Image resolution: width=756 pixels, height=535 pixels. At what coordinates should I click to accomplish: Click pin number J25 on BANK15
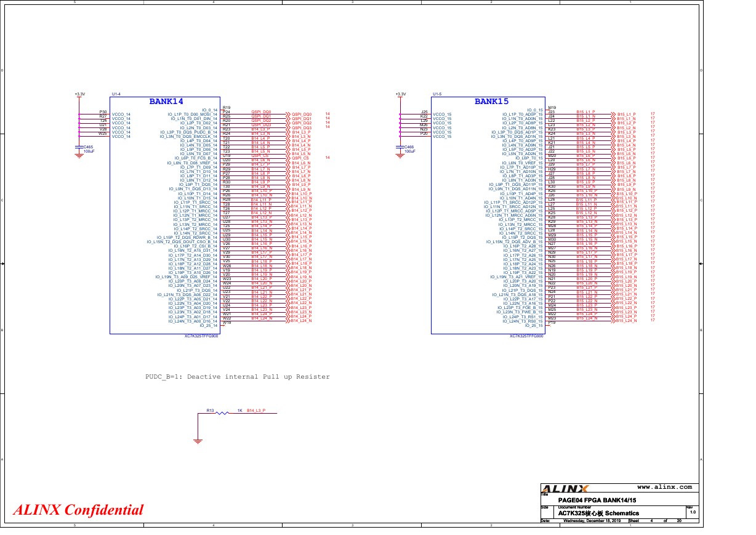[424, 111]
